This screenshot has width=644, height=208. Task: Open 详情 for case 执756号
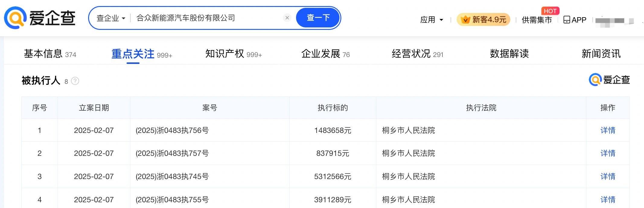click(607, 130)
